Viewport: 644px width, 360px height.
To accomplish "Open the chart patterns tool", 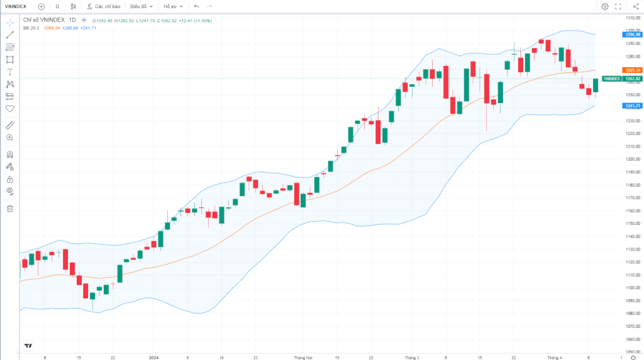I will (x=10, y=84).
